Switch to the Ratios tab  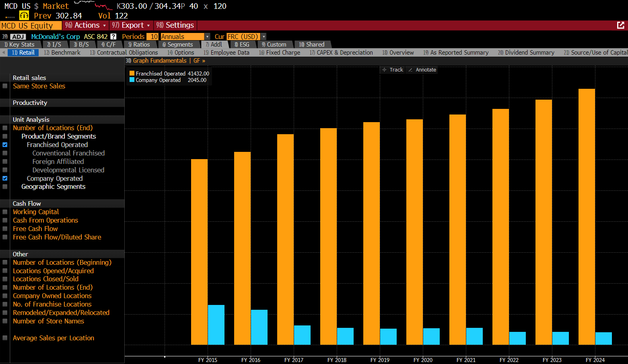click(139, 45)
